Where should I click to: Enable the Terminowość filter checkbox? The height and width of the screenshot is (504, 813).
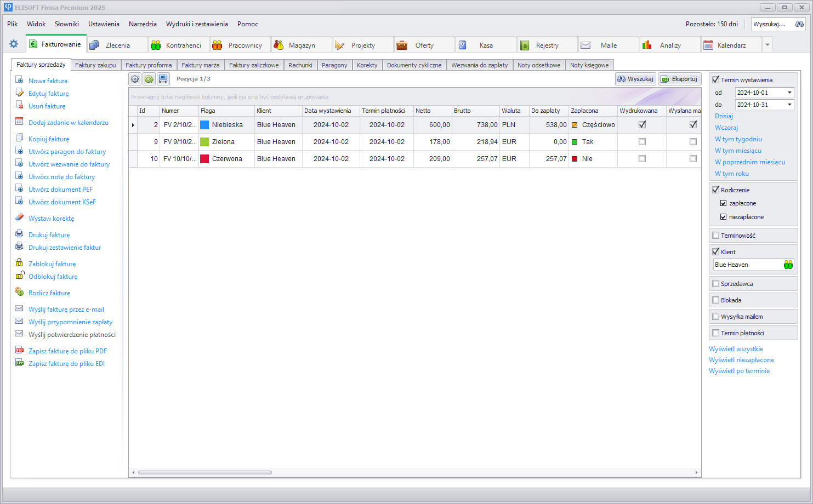pos(715,236)
